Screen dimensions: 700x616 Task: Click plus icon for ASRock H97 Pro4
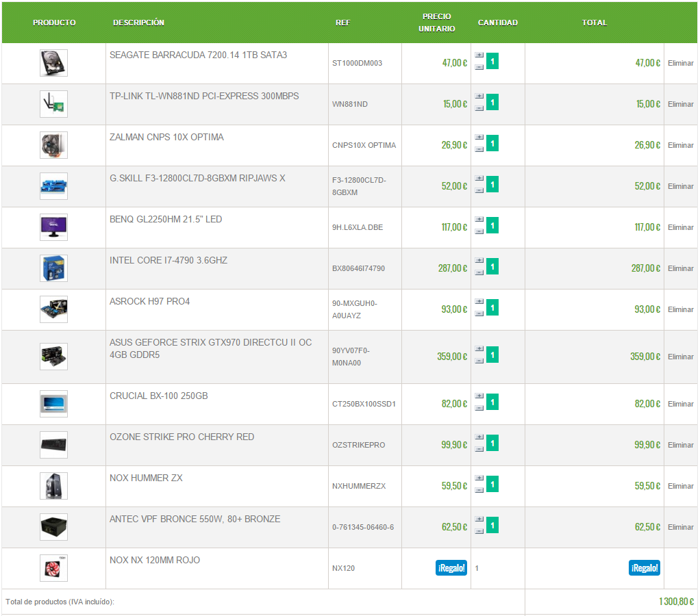point(479,301)
